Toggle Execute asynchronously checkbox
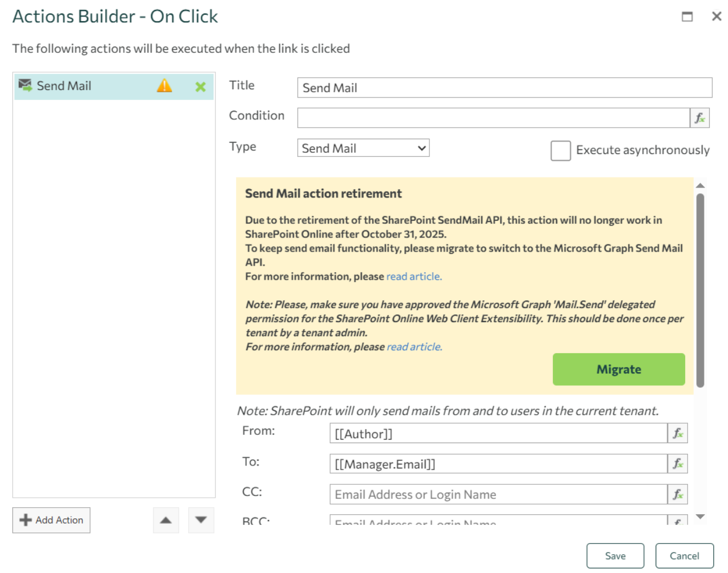 tap(561, 150)
